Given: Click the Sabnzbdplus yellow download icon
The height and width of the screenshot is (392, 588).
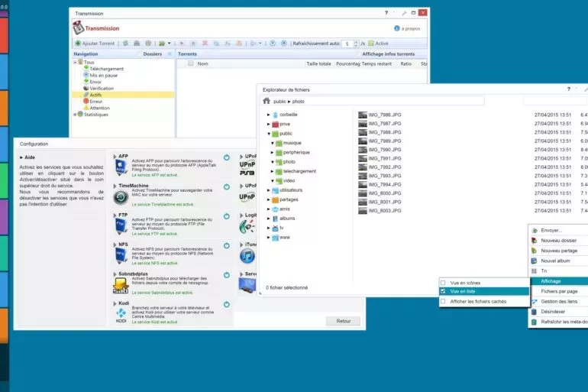Looking at the screenshot, I should point(121,286).
